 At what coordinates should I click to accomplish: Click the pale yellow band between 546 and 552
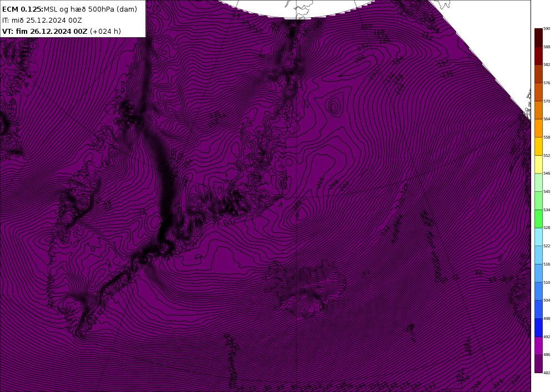click(x=538, y=164)
